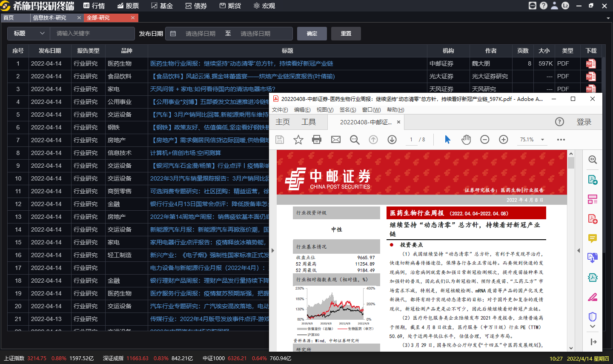Activate the hand pan tool
The width and height of the screenshot is (613, 364).
(x=466, y=140)
